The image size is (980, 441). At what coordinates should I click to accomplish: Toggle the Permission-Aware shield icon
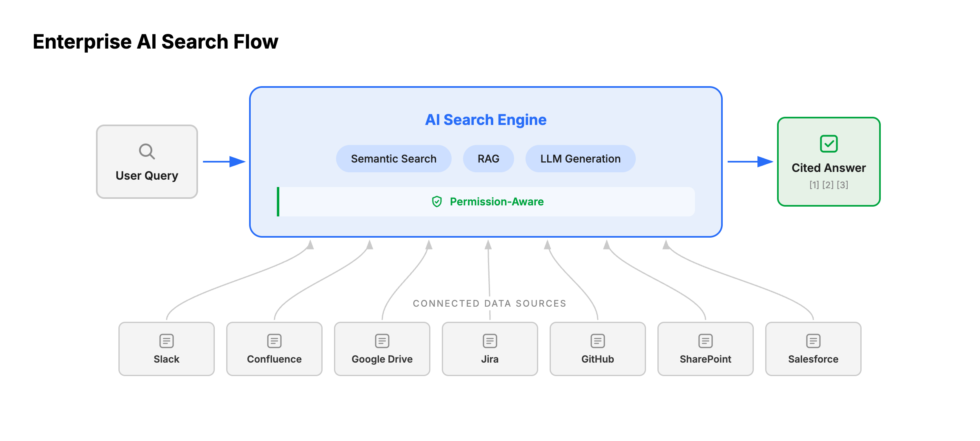click(437, 201)
